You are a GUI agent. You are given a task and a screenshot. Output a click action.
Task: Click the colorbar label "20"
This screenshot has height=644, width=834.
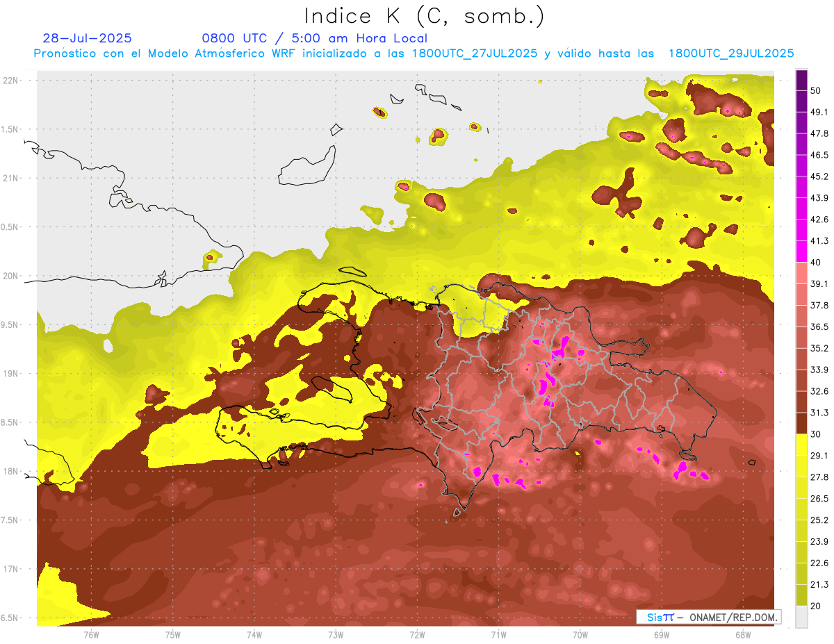pyautogui.click(x=816, y=606)
